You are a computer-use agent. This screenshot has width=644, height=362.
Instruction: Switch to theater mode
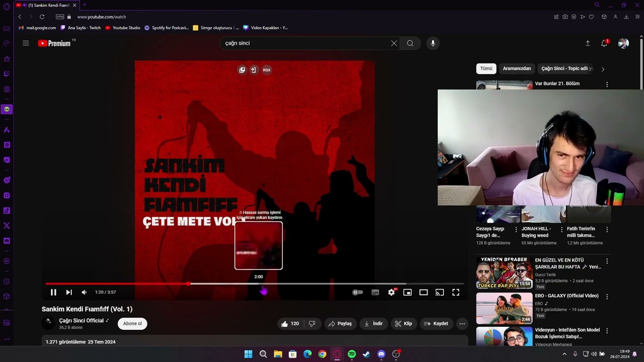[x=424, y=292]
